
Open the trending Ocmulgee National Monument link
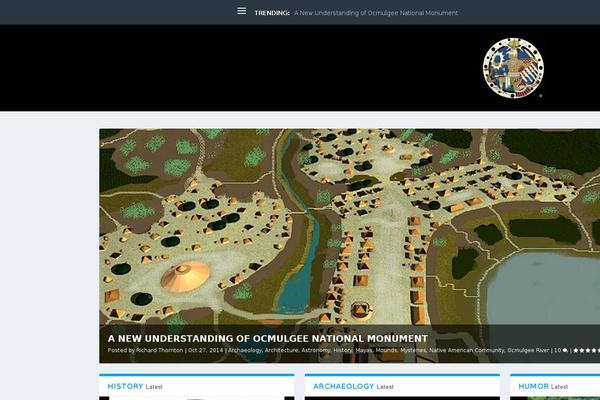coord(376,13)
